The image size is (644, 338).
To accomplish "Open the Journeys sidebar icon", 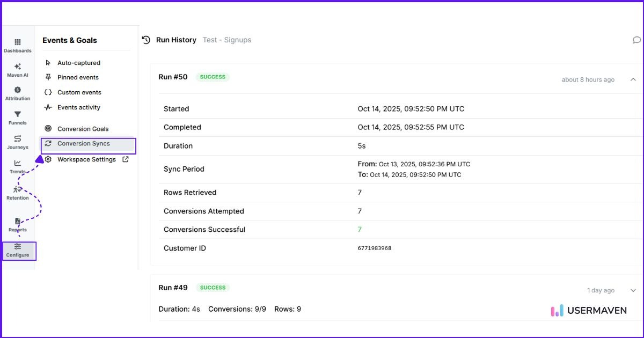I will pyautogui.click(x=18, y=142).
